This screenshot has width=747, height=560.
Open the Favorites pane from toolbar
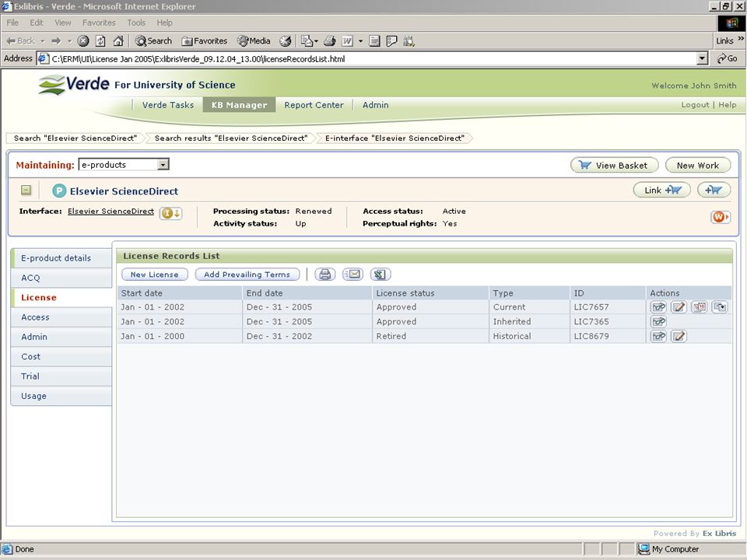point(205,41)
